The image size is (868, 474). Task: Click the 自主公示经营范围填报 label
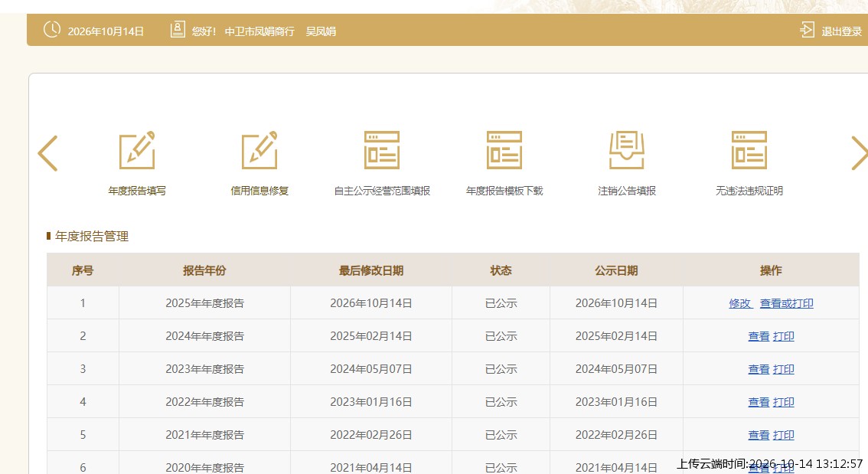tap(382, 191)
